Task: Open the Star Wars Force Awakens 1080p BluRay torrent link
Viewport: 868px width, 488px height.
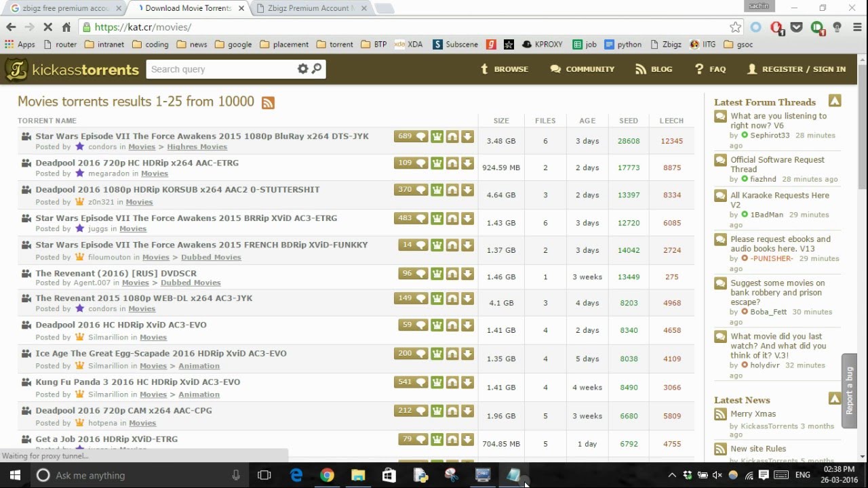Action: [x=202, y=136]
